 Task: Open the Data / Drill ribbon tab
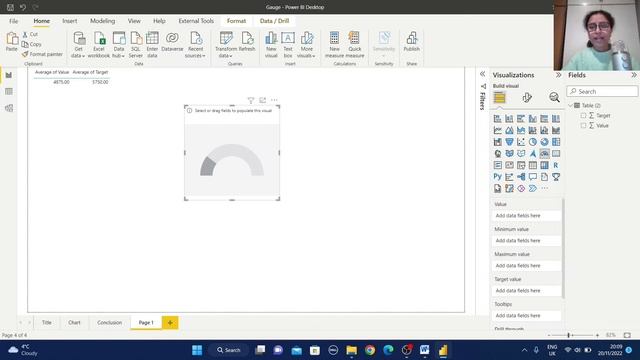tap(274, 21)
